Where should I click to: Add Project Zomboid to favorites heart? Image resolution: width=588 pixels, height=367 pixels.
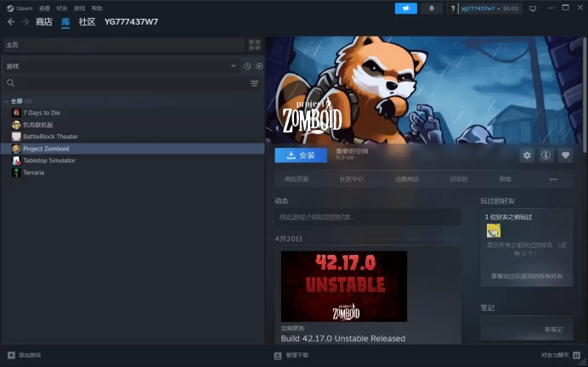pyautogui.click(x=566, y=155)
